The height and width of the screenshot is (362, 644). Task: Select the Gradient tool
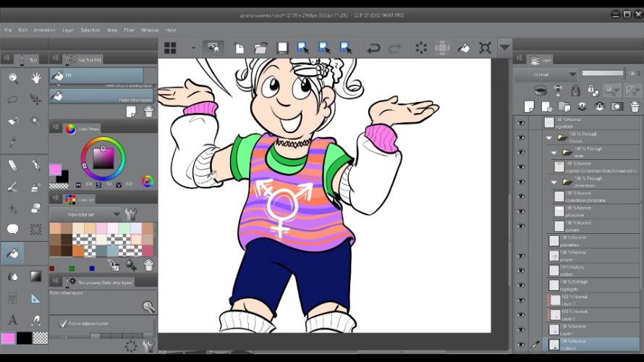click(x=35, y=277)
